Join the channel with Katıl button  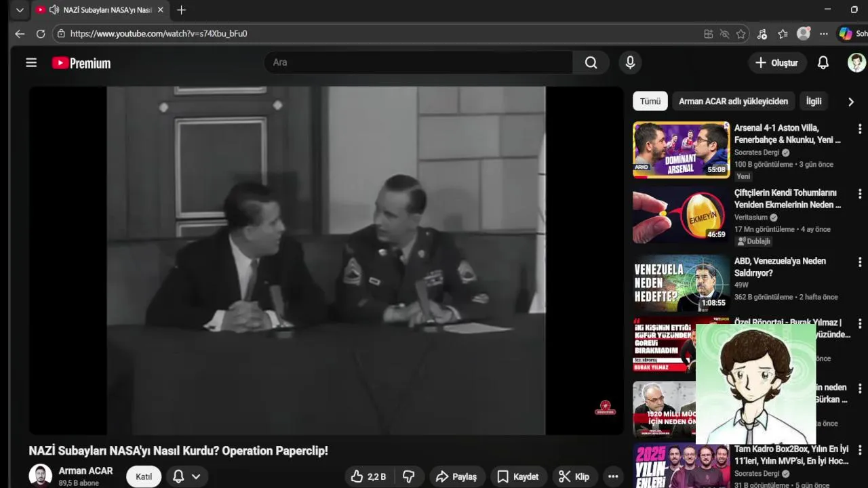[x=144, y=476]
